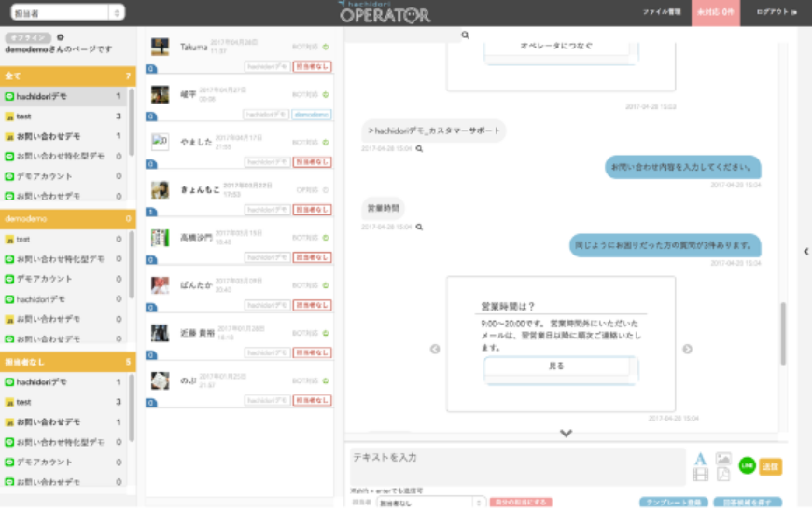Click the 見る button in the card

556,366
